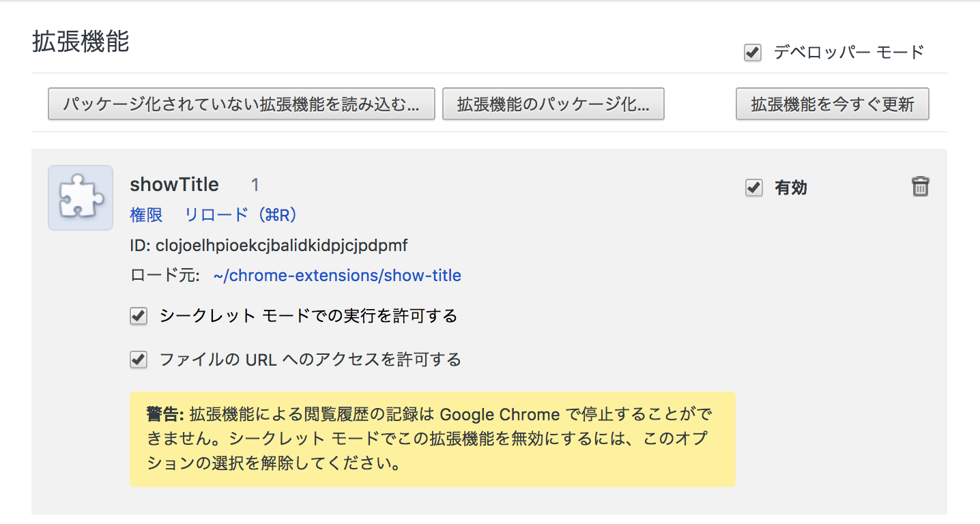Click the デベロッパー モード label text
This screenshot has height=524, width=980.
[x=849, y=53]
